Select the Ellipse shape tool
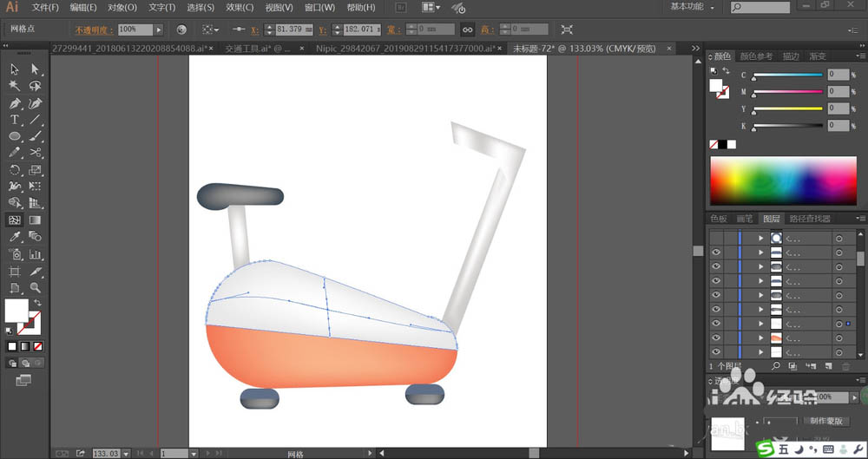Image resolution: width=868 pixels, height=459 pixels. coord(15,136)
